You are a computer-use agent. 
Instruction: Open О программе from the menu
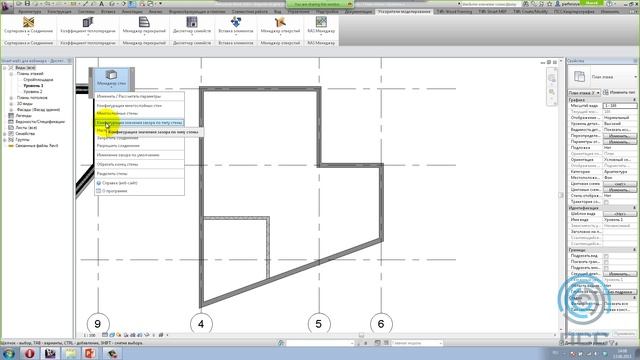pyautogui.click(x=139, y=191)
